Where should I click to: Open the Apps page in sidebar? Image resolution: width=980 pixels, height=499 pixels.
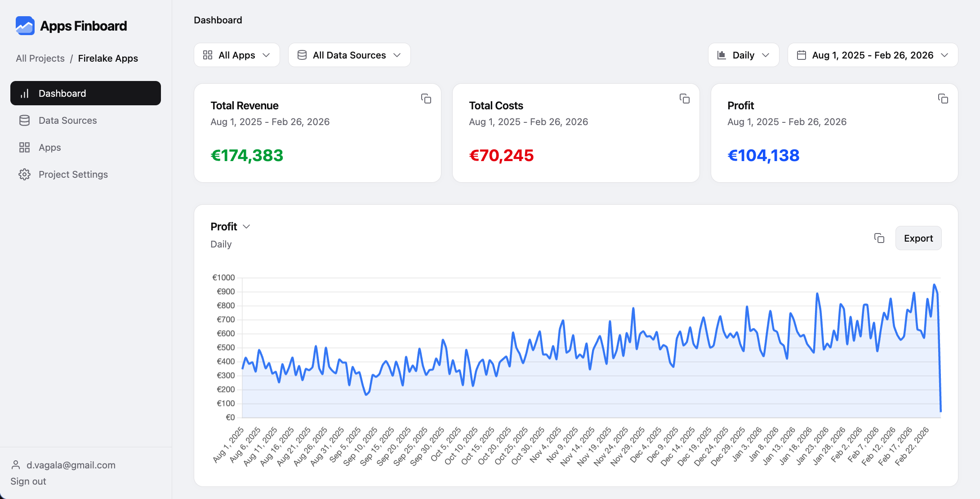(x=49, y=148)
